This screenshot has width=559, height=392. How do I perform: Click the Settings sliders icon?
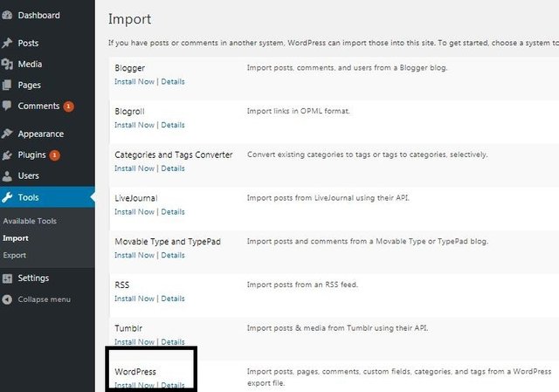pos(7,278)
